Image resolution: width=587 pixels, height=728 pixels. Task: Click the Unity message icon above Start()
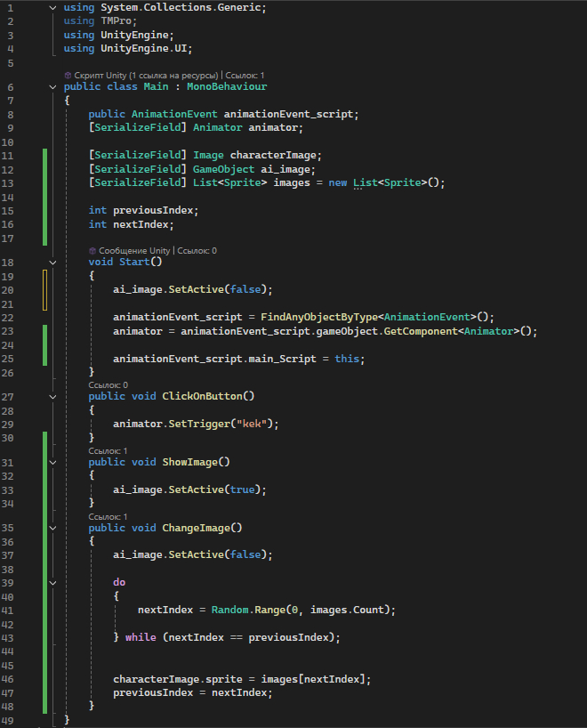(x=92, y=251)
